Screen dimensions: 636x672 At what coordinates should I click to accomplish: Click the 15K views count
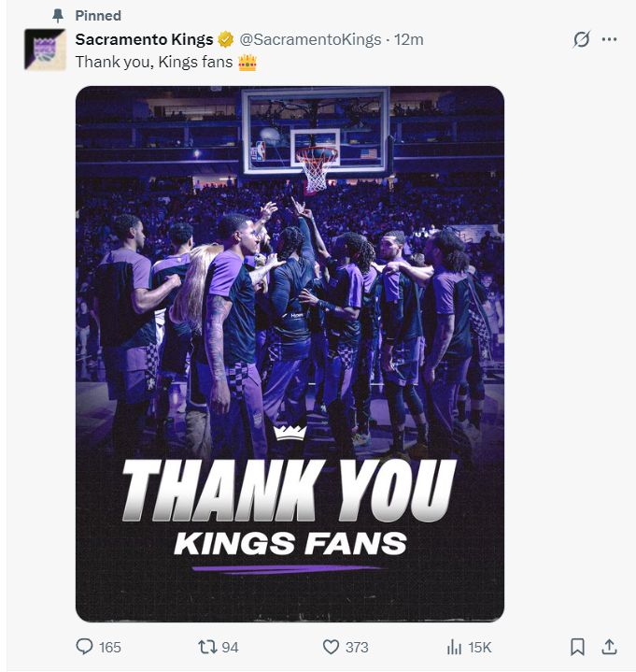tap(480, 647)
